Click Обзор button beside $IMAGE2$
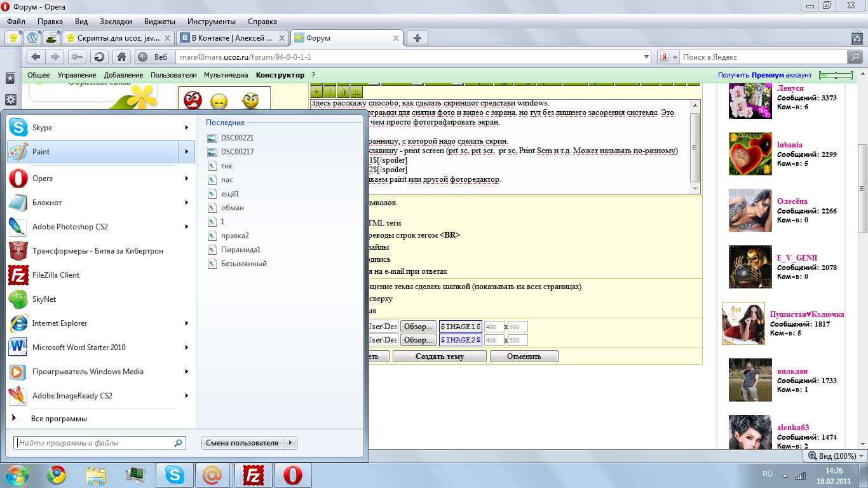Image resolution: width=868 pixels, height=488 pixels. (418, 340)
